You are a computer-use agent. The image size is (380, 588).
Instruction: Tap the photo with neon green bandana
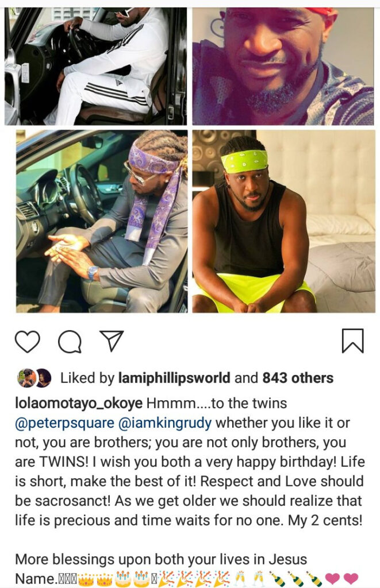coord(283,221)
